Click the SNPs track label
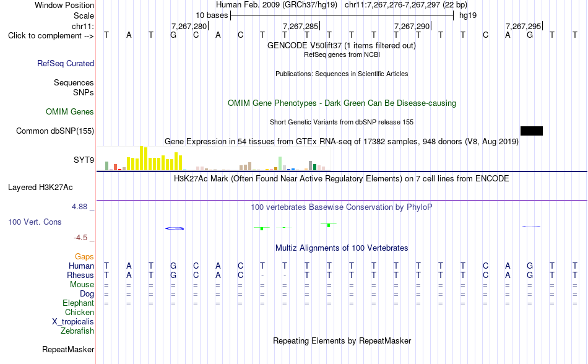This screenshot has height=364, width=588. (x=84, y=92)
